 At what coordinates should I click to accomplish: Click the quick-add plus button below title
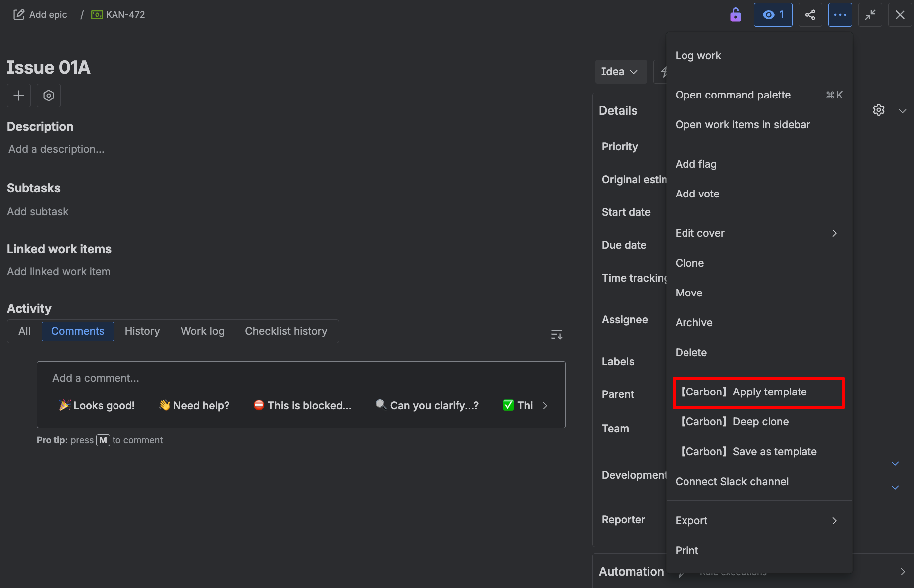[18, 95]
